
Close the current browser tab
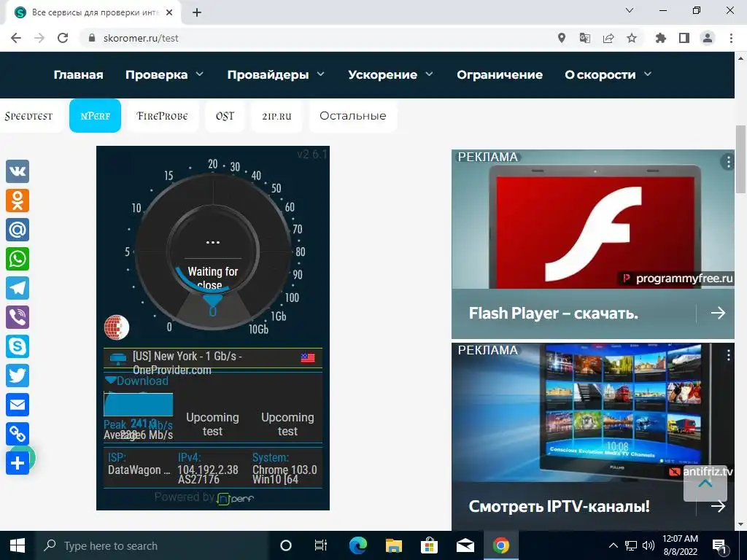pos(169,12)
